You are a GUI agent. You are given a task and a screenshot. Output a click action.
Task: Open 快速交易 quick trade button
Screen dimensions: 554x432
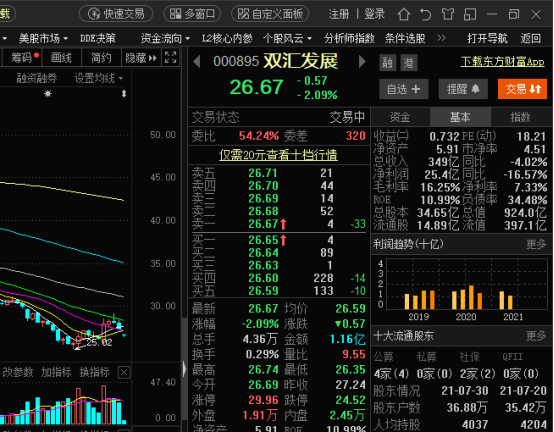(116, 14)
